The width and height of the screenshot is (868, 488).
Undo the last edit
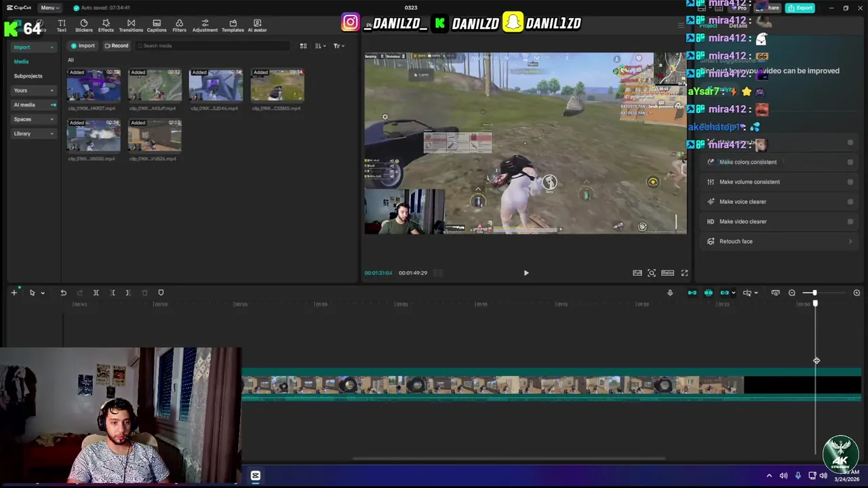[x=63, y=293]
